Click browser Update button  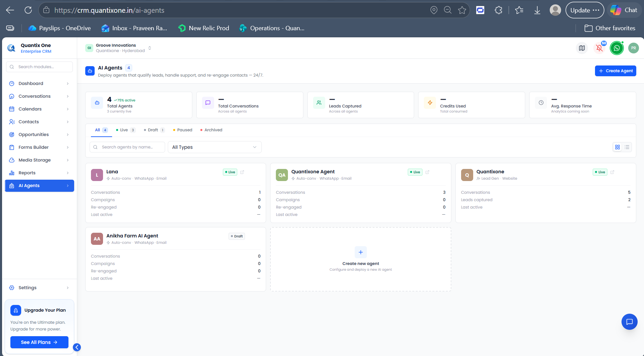click(585, 10)
